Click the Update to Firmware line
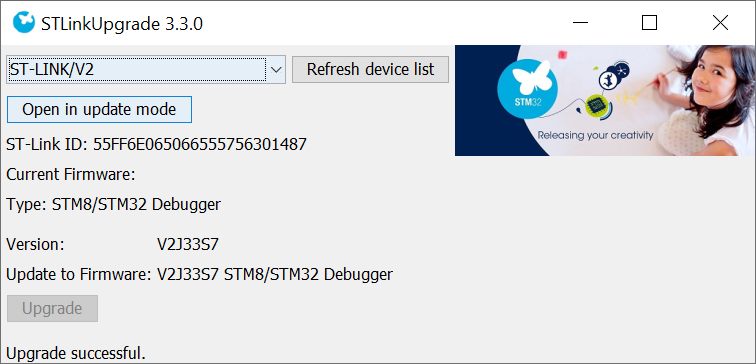The height and width of the screenshot is (364, 756). (x=199, y=275)
